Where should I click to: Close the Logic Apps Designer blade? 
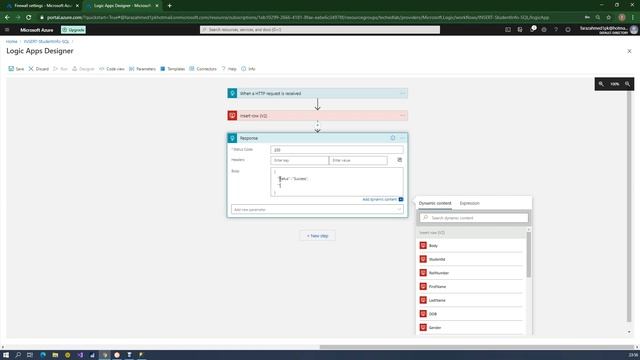tap(629, 51)
